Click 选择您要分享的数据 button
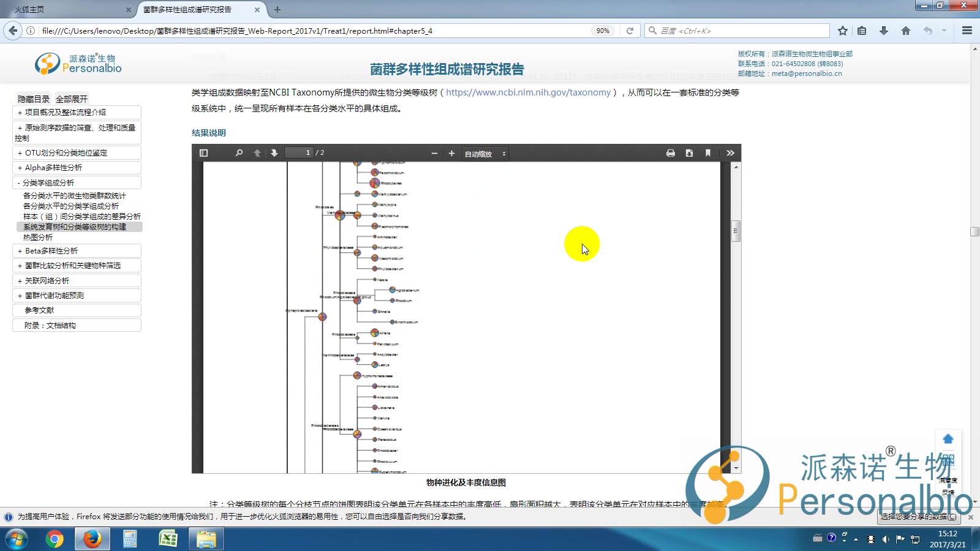 pyautogui.click(x=918, y=517)
